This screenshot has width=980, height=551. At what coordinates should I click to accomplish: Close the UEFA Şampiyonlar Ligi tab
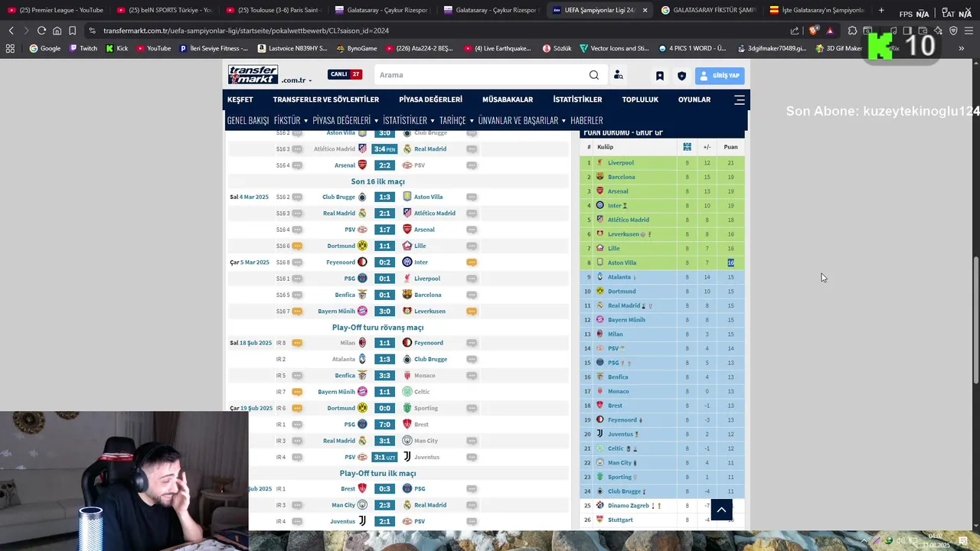pos(645,10)
